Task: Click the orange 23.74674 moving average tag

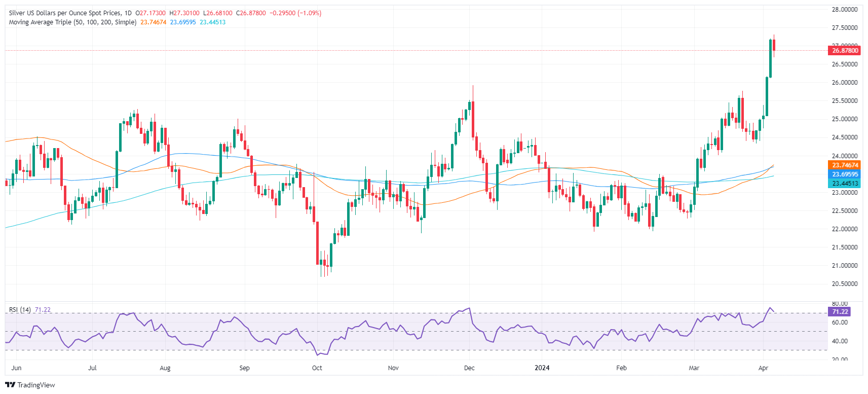Action: point(845,165)
